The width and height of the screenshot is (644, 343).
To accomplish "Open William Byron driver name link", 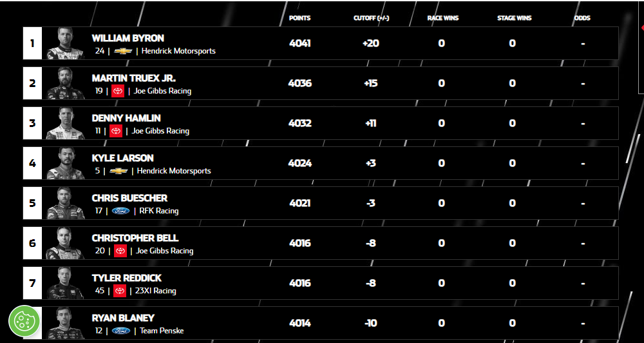I will click(128, 39).
